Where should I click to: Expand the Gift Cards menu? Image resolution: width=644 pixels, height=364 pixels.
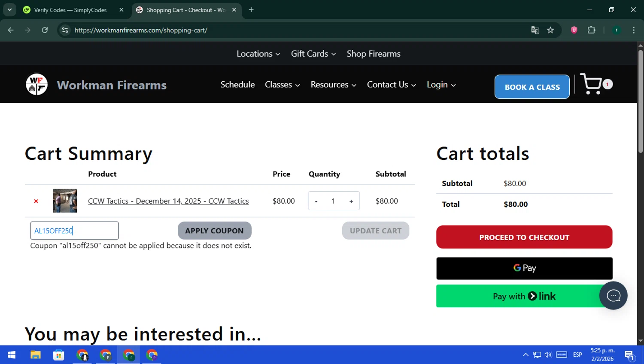(x=313, y=54)
